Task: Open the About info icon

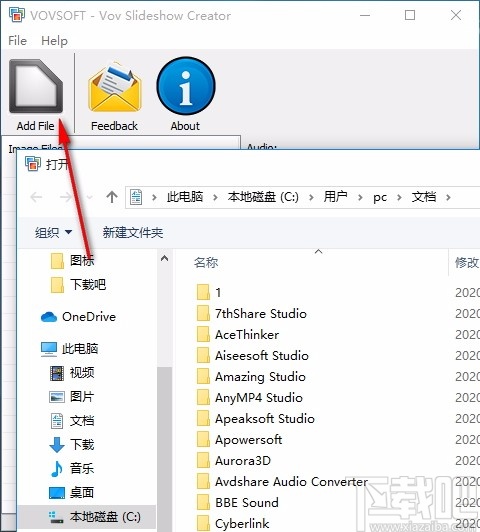Action: 186,86
